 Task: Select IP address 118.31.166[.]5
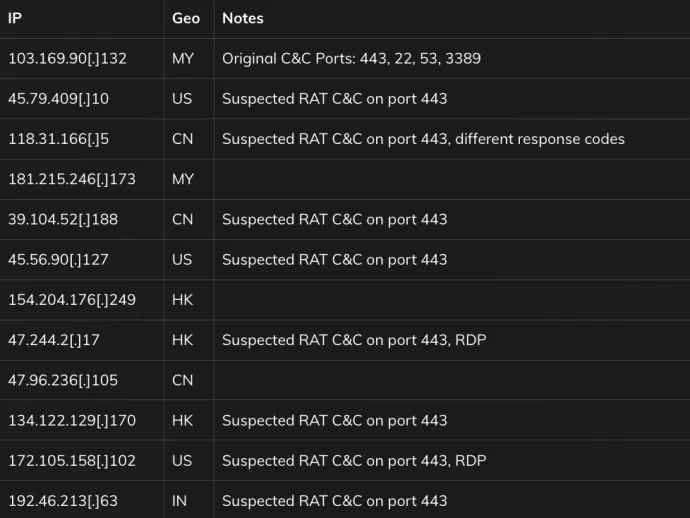[59, 139]
